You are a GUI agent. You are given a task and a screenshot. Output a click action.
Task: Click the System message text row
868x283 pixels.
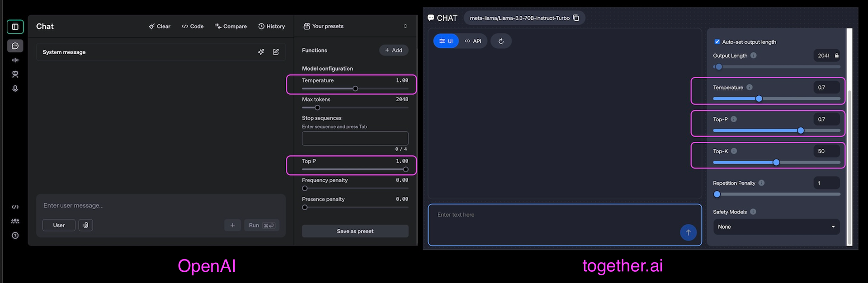[x=161, y=52]
